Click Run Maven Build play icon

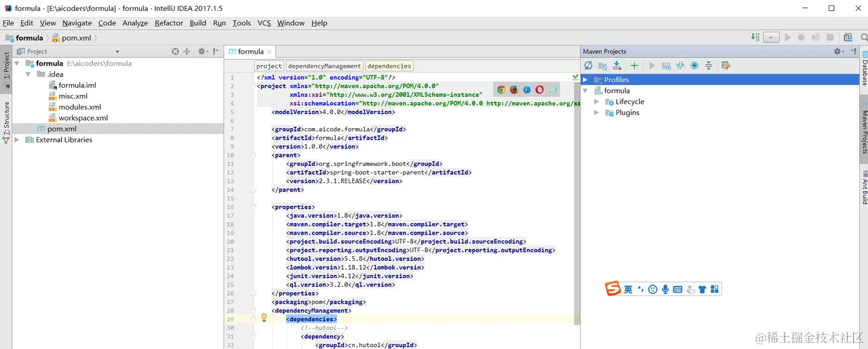(x=652, y=66)
